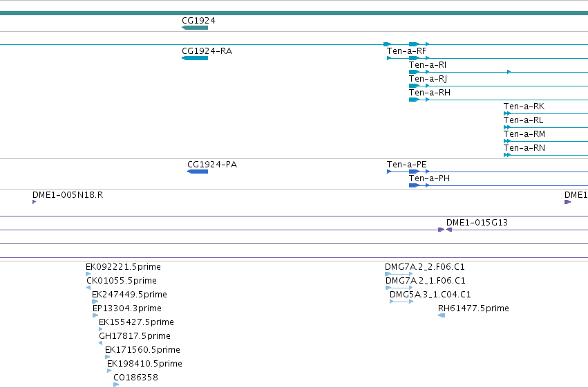Click the EP13304.3prime EST label

point(127,308)
